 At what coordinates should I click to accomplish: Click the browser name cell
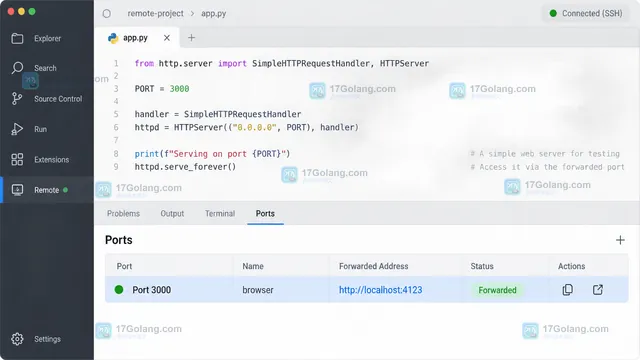point(258,290)
